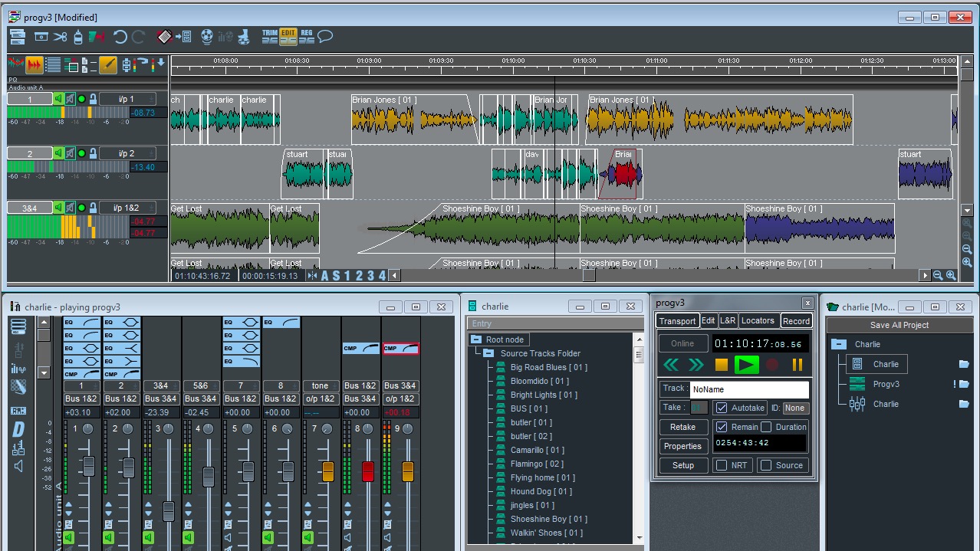Open the i/p 2 input dropdown
The image size is (980, 551).
coord(127,153)
